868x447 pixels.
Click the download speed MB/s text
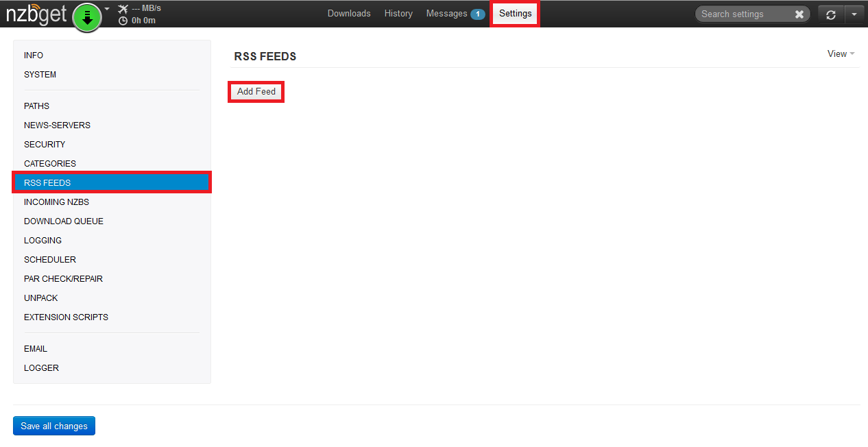pyautogui.click(x=147, y=8)
